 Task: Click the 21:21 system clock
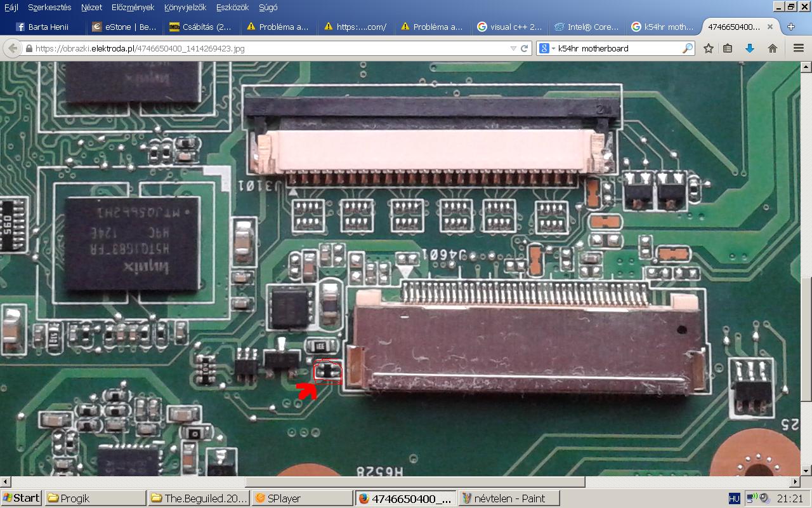pyautogui.click(x=790, y=498)
